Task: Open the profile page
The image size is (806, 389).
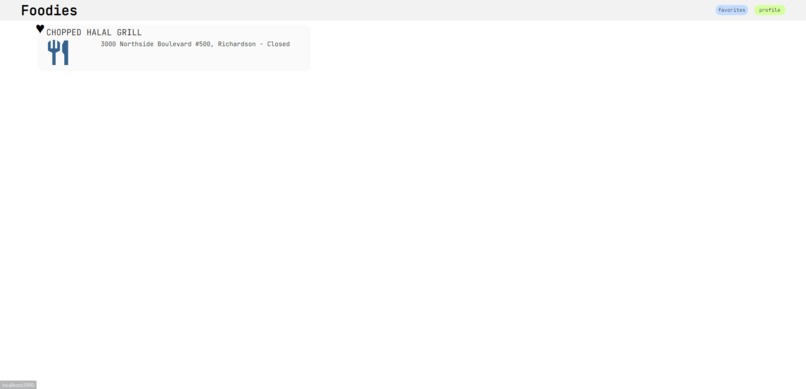Action: click(770, 10)
